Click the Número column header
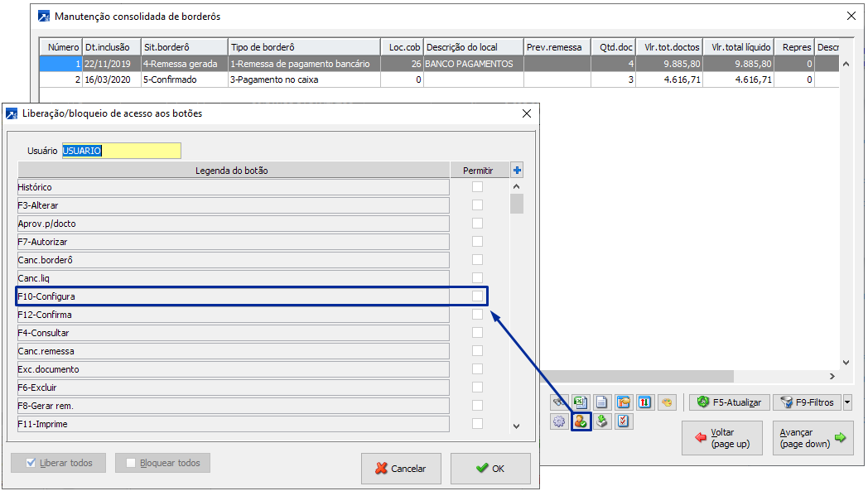Screen dimensions: 868x491 click(x=61, y=47)
